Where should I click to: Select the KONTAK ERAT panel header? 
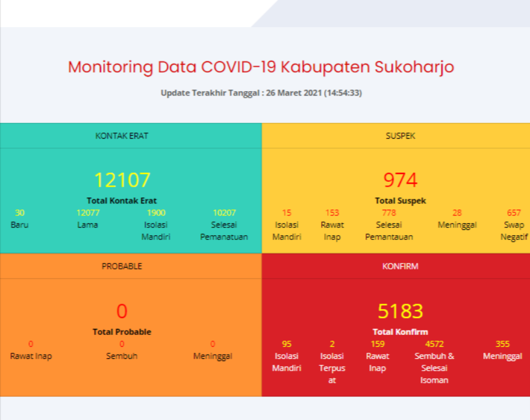(122, 136)
